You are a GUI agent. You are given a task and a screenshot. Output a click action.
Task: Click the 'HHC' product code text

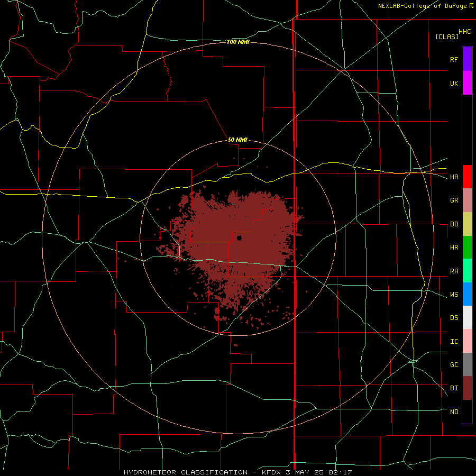pyautogui.click(x=465, y=32)
